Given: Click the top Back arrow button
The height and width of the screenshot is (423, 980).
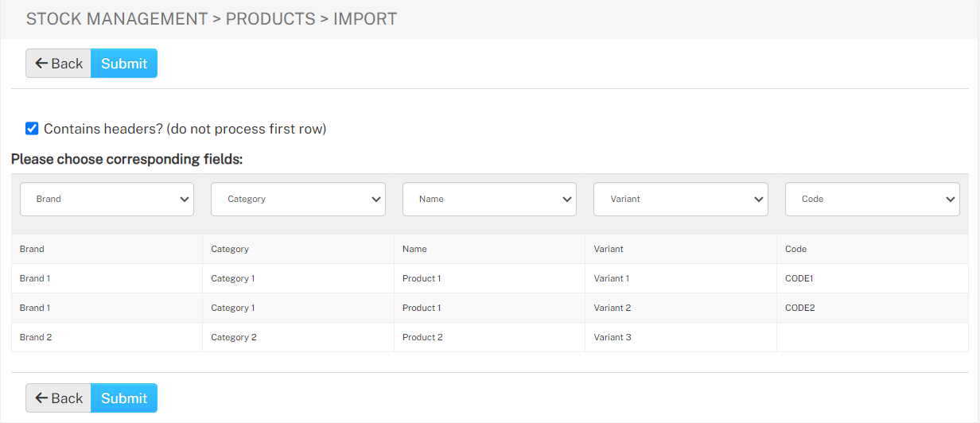Looking at the screenshot, I should [59, 64].
